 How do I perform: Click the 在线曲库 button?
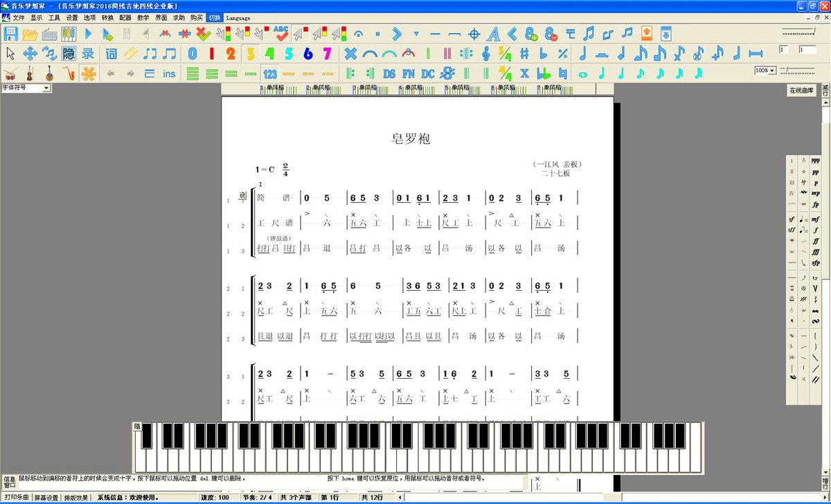click(x=801, y=91)
